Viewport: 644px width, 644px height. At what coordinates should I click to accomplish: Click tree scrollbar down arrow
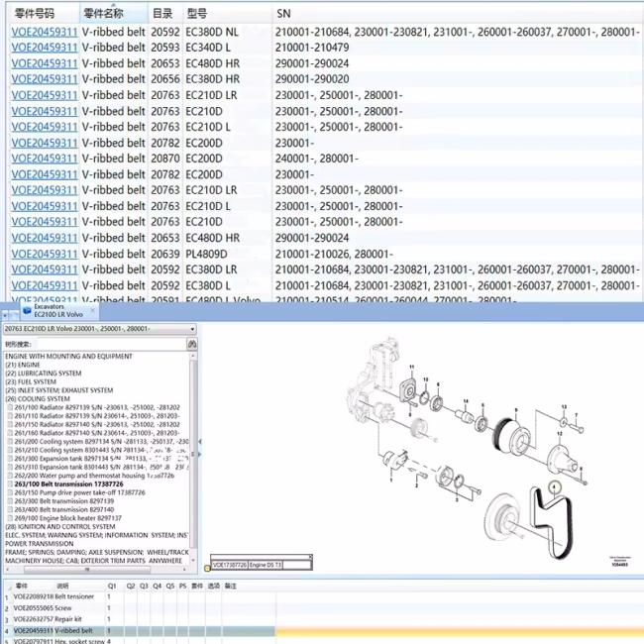[x=193, y=561]
